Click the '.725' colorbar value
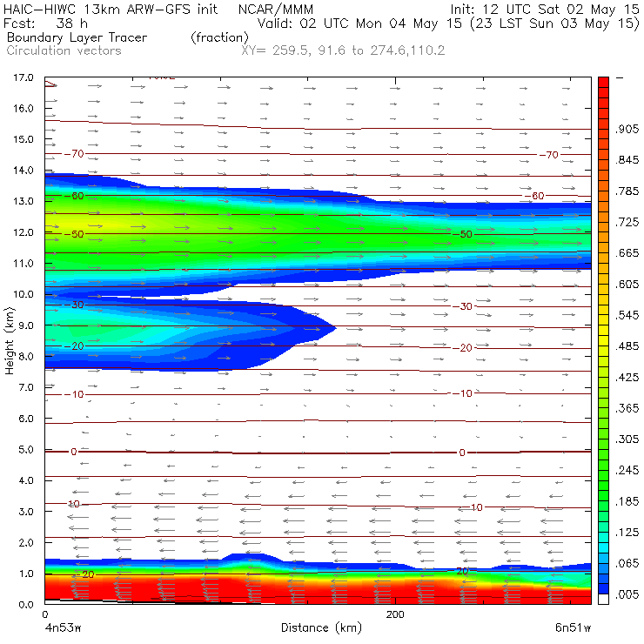Image resolution: width=644 pixels, height=644 pixels. pos(627,222)
